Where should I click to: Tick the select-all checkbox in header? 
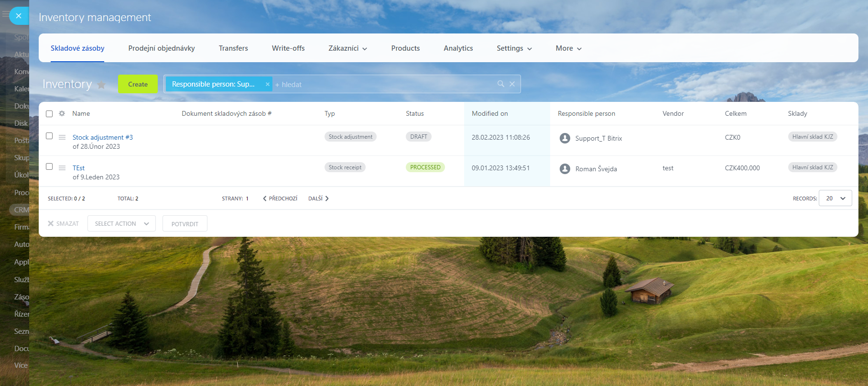point(49,114)
